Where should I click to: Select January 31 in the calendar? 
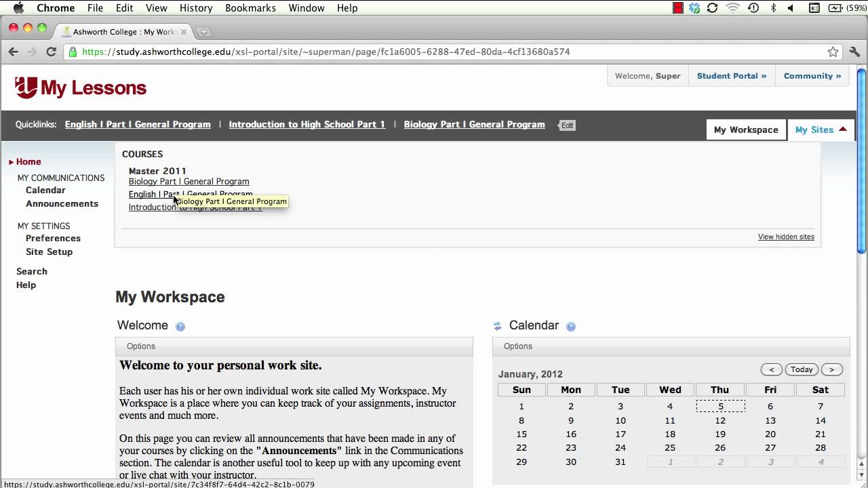pyautogui.click(x=620, y=462)
